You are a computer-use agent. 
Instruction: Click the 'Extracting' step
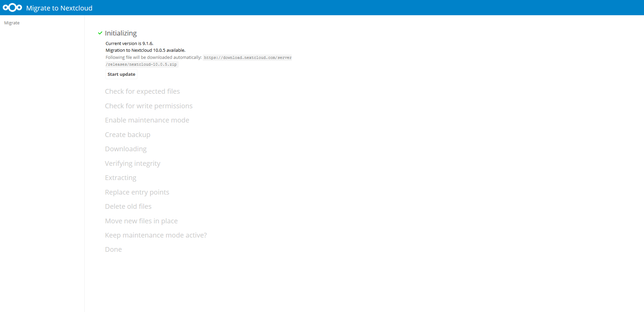click(x=121, y=178)
